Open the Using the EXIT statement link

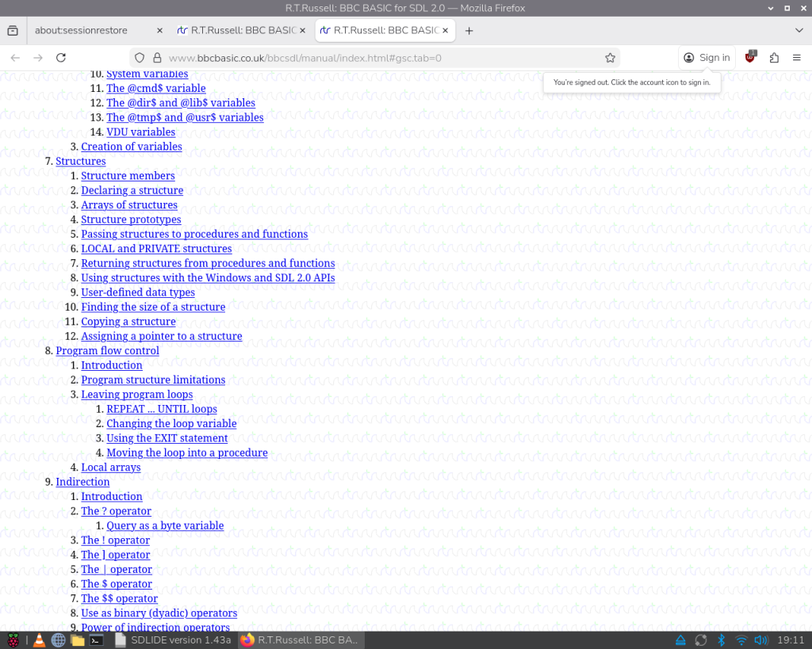click(167, 438)
